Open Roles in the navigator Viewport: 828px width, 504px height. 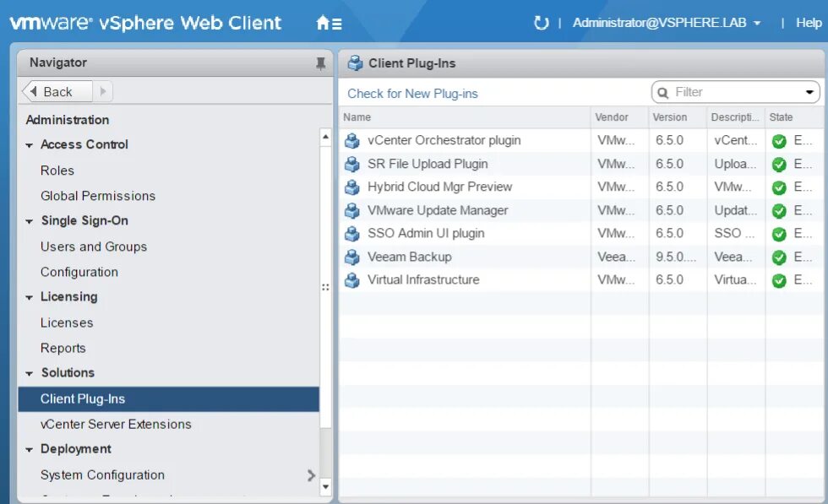(57, 171)
